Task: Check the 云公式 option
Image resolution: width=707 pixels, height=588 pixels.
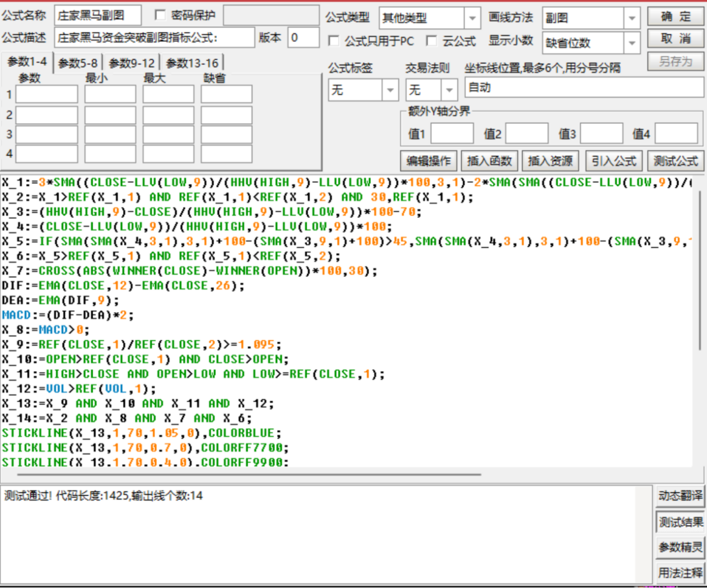Action: tap(432, 41)
